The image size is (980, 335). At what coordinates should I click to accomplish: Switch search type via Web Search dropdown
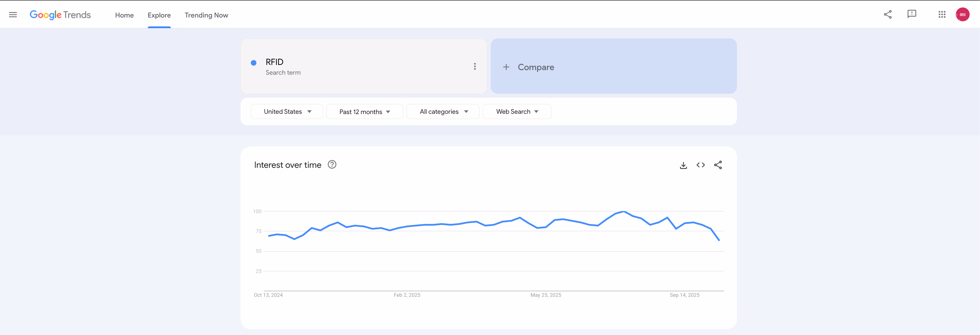tap(517, 111)
